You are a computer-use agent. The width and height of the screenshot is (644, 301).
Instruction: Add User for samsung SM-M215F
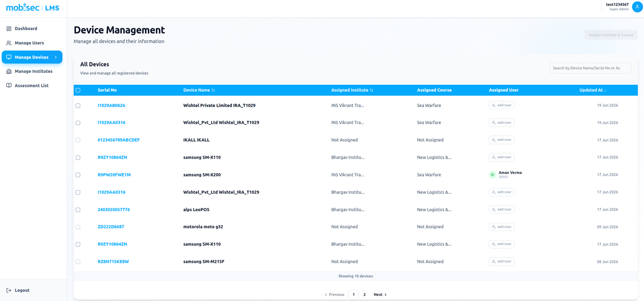click(x=501, y=261)
